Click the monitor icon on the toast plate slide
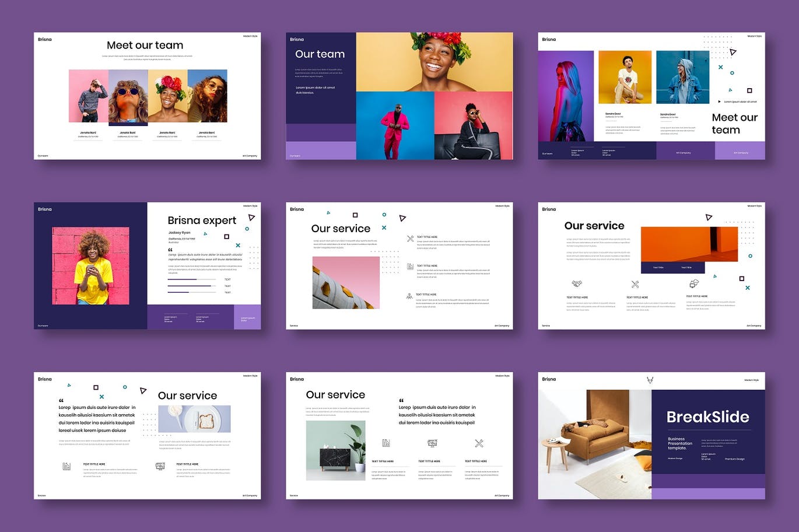The width and height of the screenshot is (799, 532). pyautogui.click(x=160, y=466)
